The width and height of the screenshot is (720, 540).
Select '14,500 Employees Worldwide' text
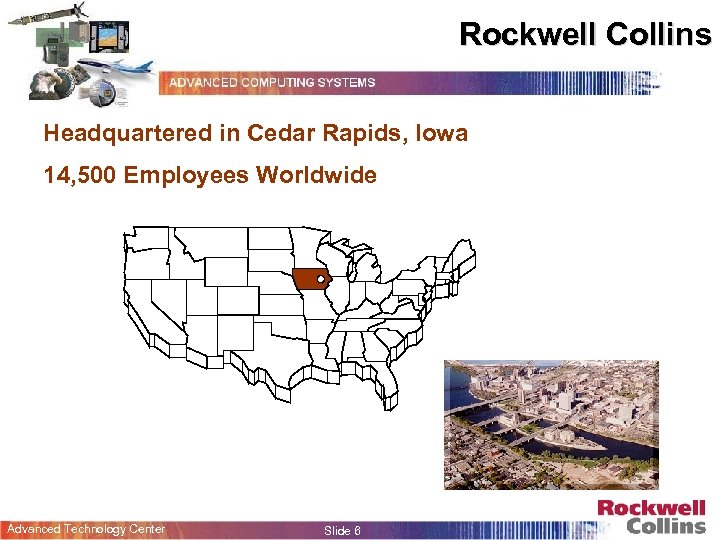(x=210, y=175)
